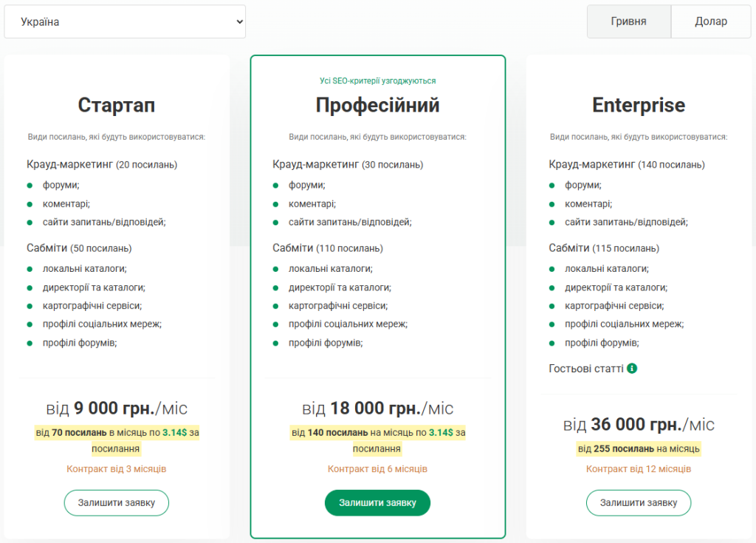Click the Усі SEO-критерії узгоджуються label
The width and height of the screenshot is (756, 543).
click(x=377, y=81)
